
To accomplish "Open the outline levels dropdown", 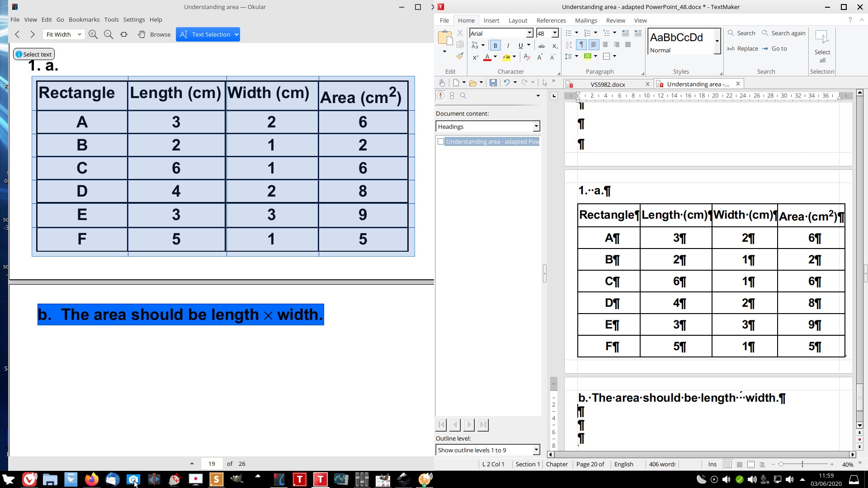I will click(x=536, y=450).
